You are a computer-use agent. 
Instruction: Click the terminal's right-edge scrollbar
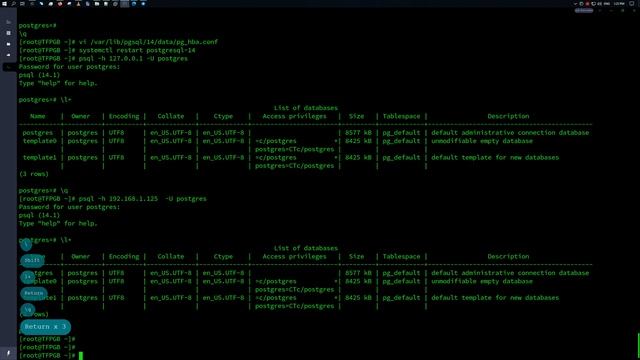(x=638, y=345)
